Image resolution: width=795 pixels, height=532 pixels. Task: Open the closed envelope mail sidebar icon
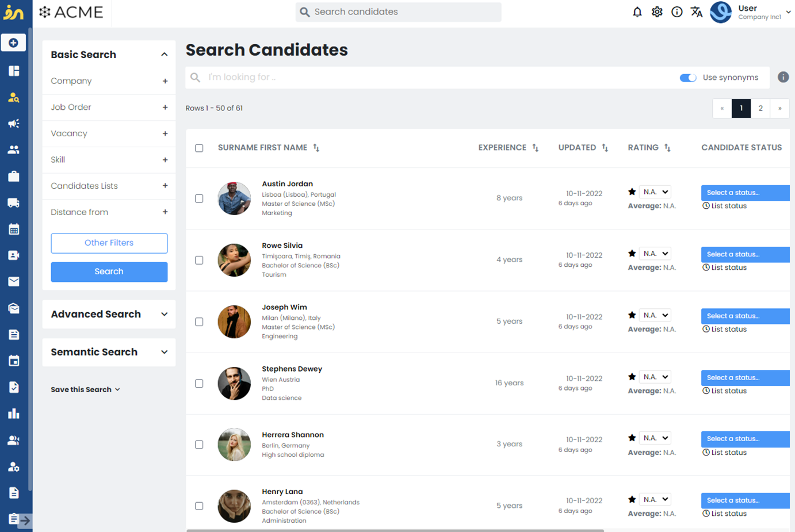pos(14,281)
